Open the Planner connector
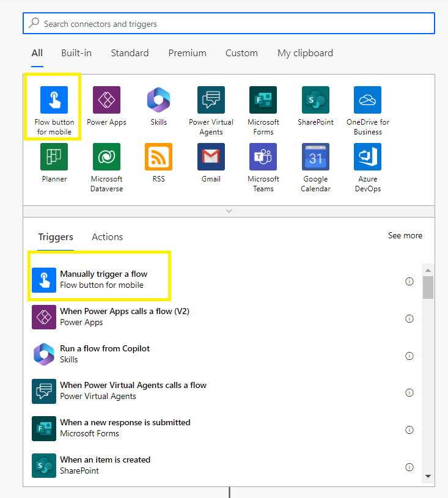The image size is (448, 498). 54,157
